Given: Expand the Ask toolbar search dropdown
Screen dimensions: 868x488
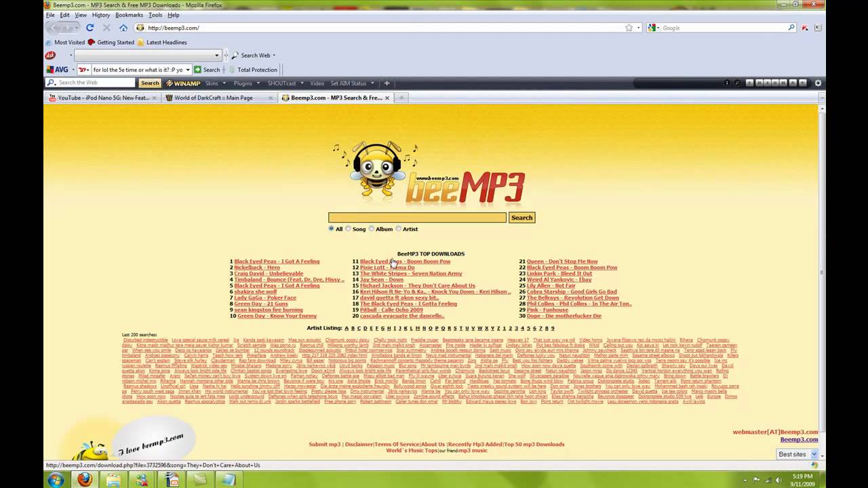Looking at the screenshot, I should coord(217,56).
